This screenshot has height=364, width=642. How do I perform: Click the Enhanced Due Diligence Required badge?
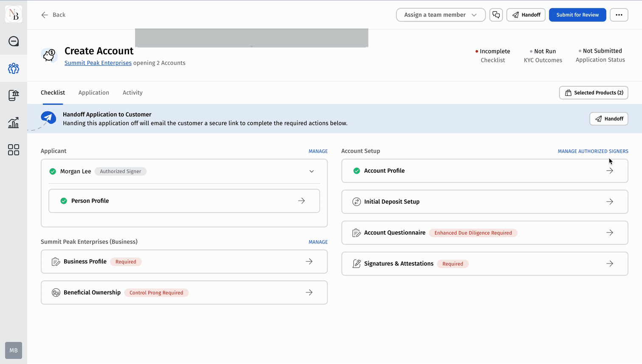click(473, 233)
